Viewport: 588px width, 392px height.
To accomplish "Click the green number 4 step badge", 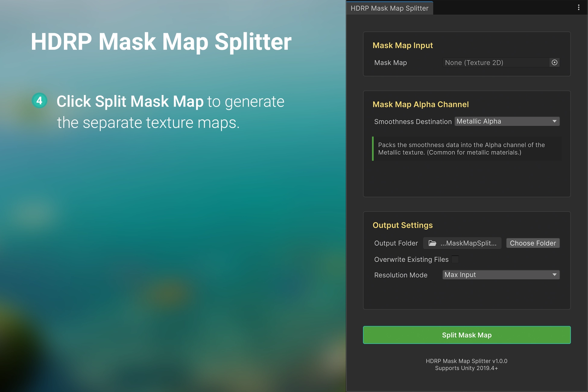I will (x=40, y=101).
